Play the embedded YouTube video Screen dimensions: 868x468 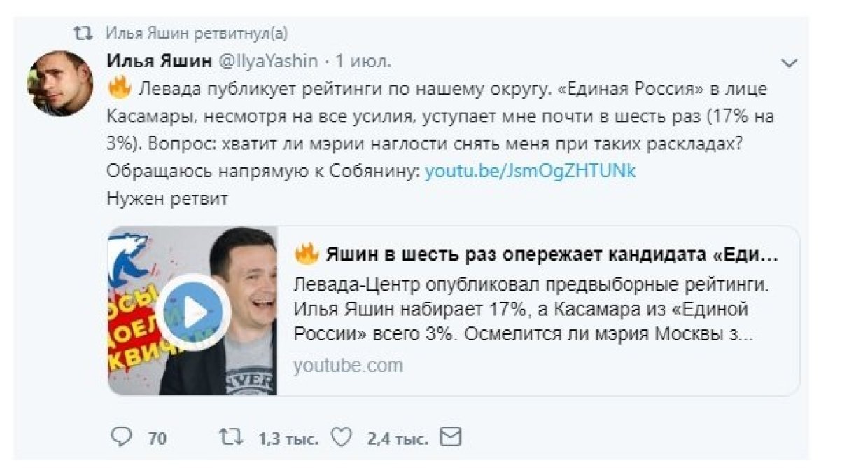pyautogui.click(x=193, y=312)
